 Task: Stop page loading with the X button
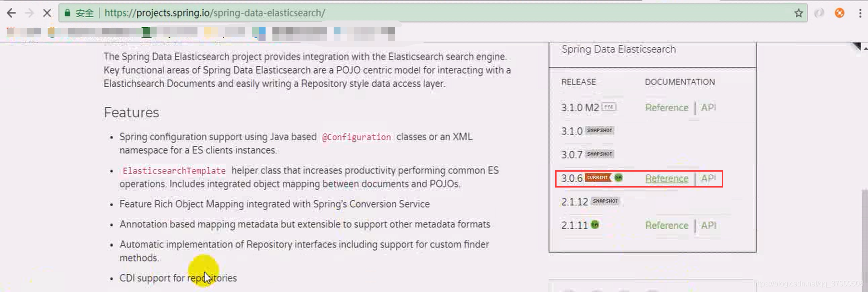[47, 13]
